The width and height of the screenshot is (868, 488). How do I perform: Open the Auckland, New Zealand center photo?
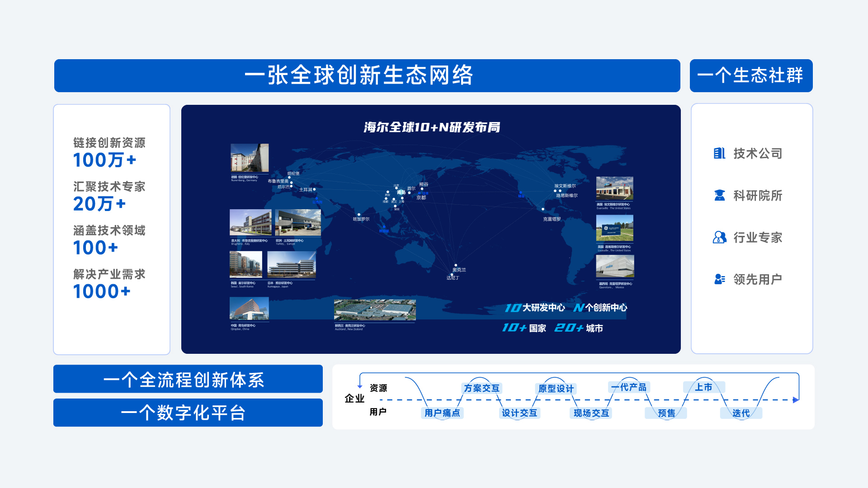pos(375,310)
